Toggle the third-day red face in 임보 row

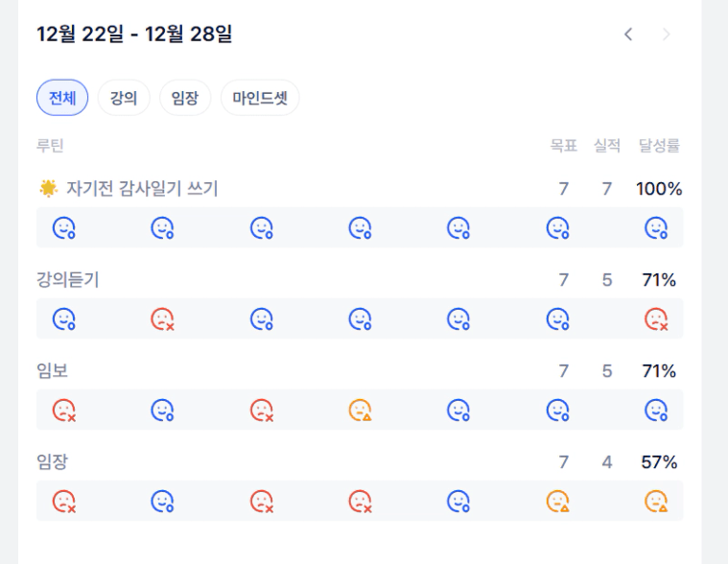(x=261, y=411)
